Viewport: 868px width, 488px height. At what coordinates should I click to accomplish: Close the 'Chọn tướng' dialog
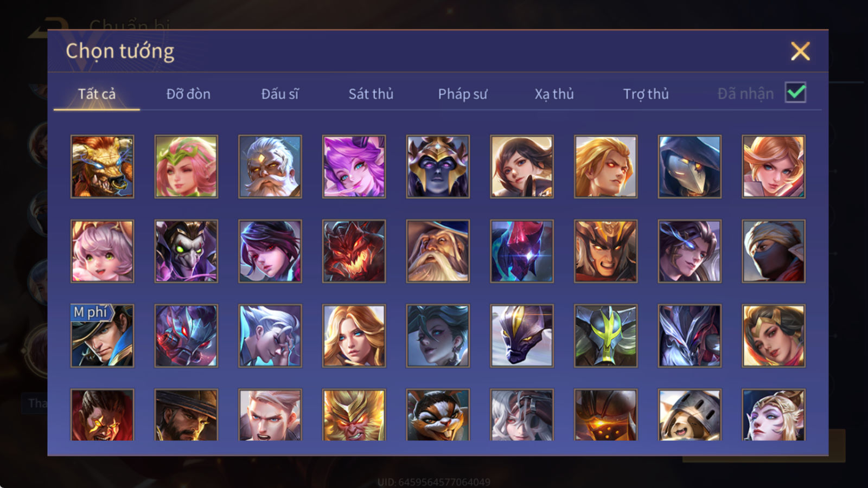tap(800, 51)
